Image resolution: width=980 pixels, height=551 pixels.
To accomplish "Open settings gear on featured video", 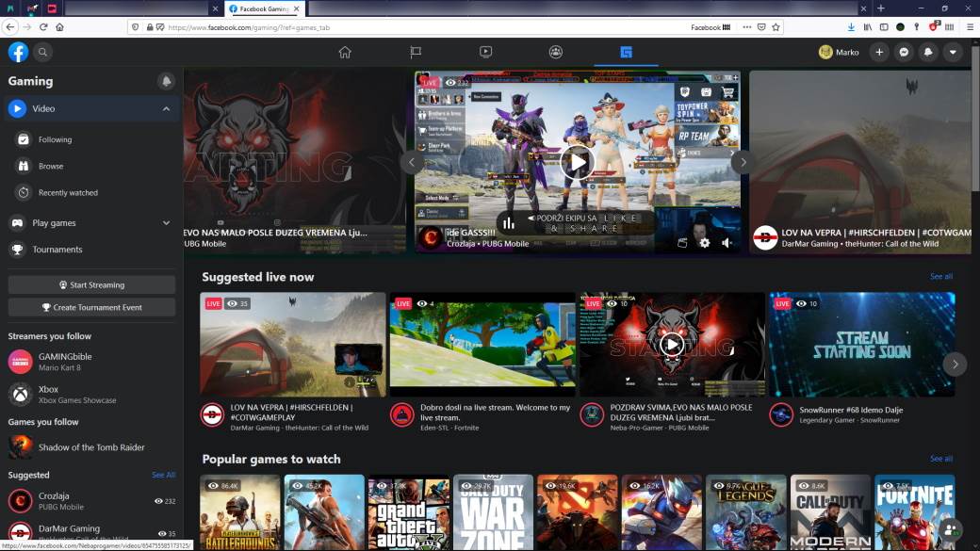I will coord(704,242).
